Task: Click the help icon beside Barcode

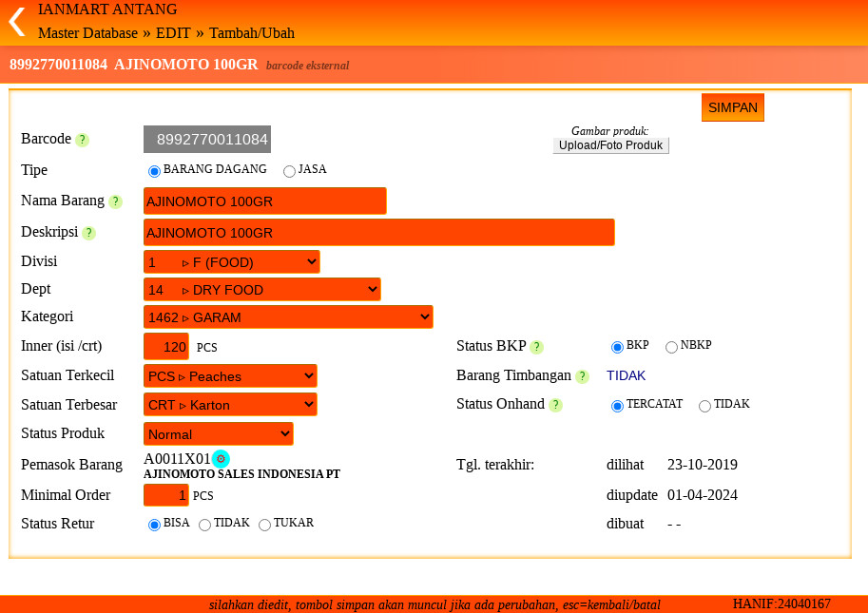Action: (82, 140)
